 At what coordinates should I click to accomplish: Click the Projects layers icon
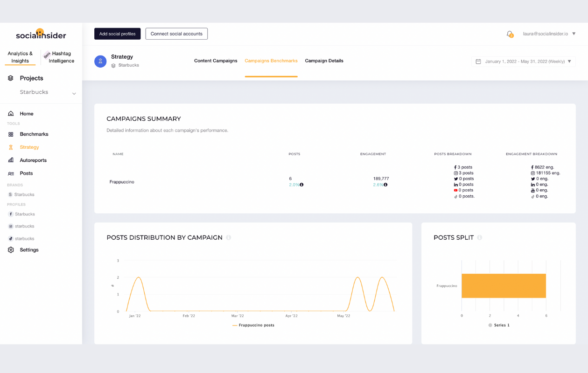(11, 78)
